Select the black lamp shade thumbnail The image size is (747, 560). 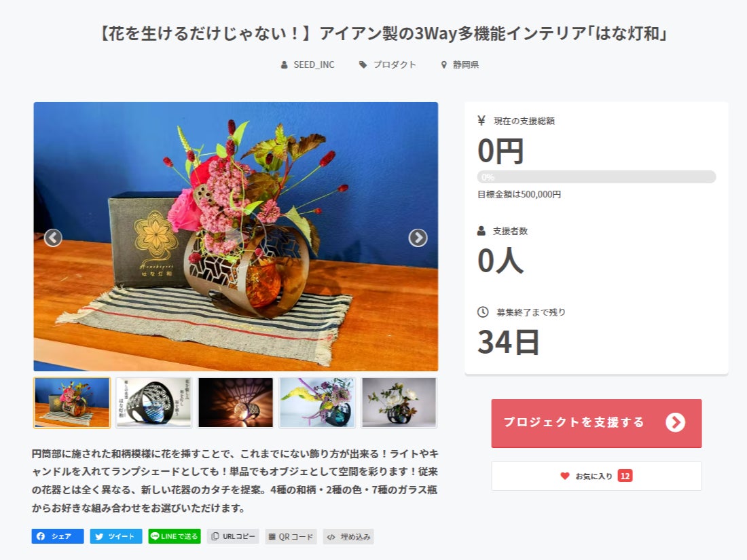(154, 403)
